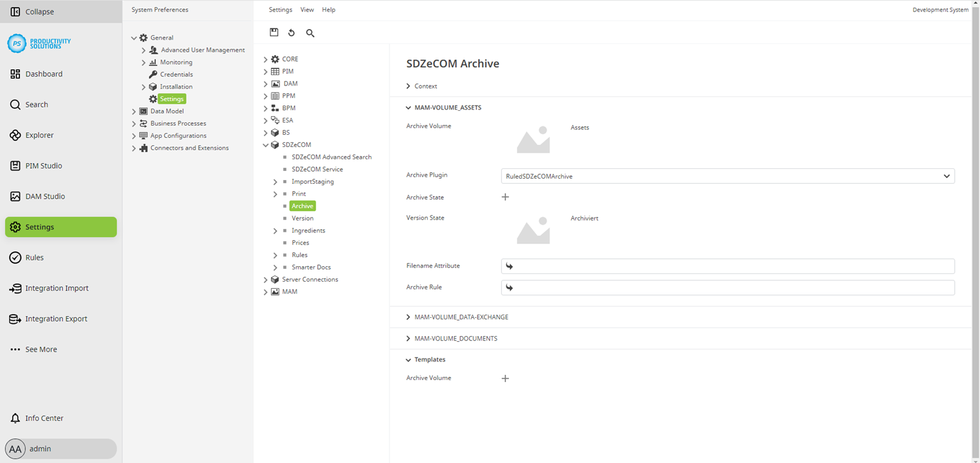Click the Refresh icon in the toolbar
This screenshot has width=980, height=463.
point(291,32)
